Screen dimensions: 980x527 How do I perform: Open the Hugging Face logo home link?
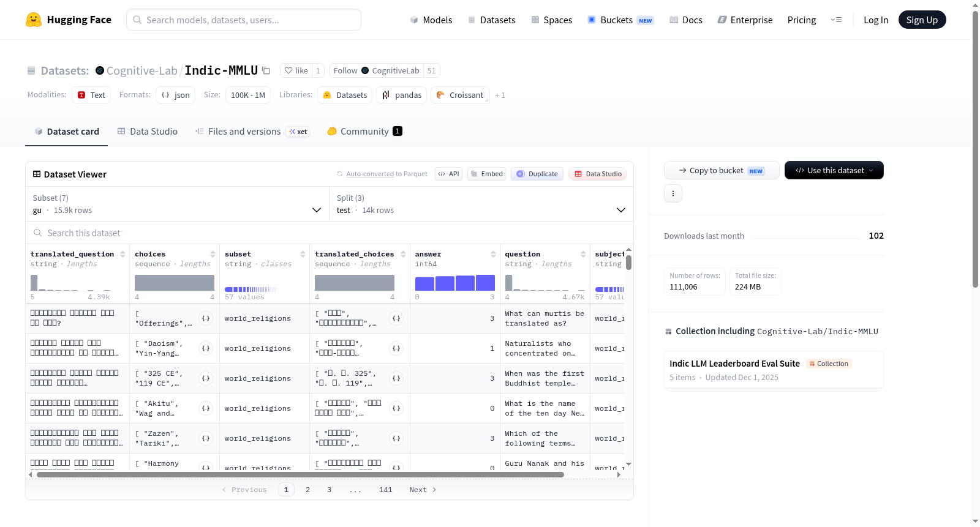coord(68,20)
